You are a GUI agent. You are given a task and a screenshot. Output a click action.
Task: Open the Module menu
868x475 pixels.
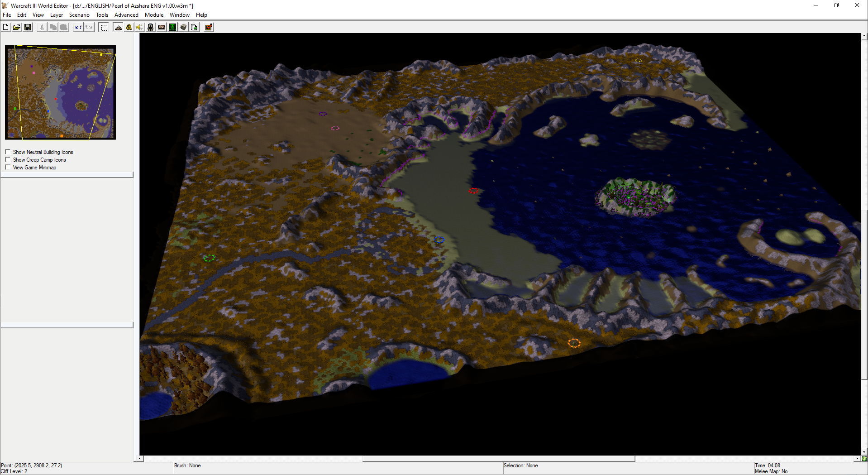(154, 15)
